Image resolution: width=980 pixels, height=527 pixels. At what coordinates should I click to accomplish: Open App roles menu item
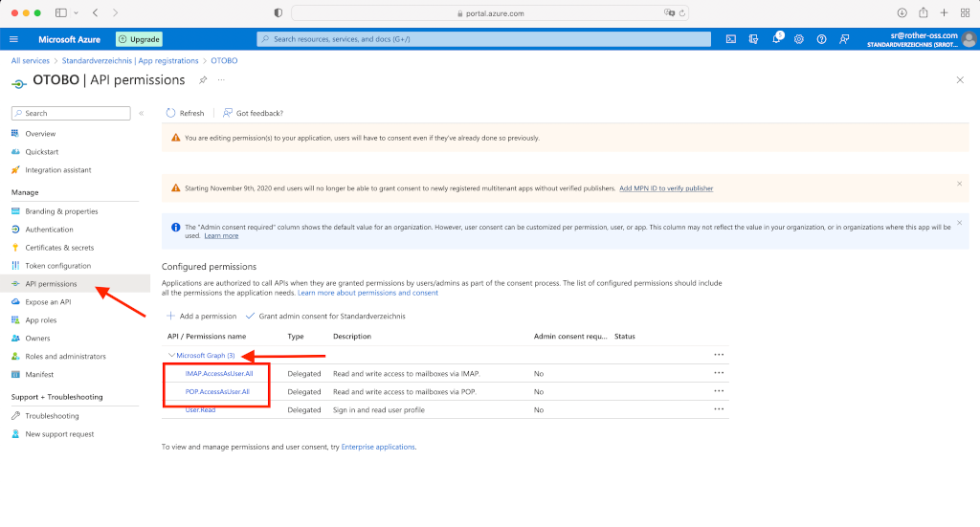(x=40, y=319)
